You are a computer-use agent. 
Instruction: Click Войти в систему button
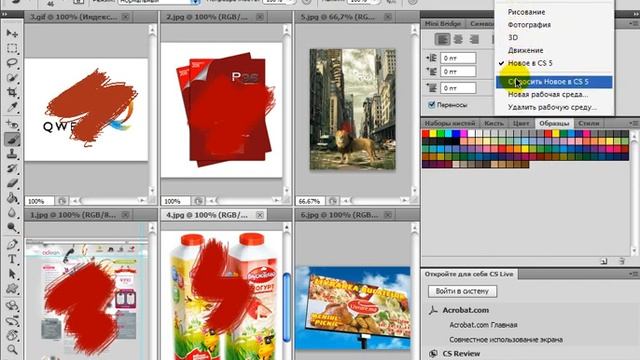click(462, 291)
